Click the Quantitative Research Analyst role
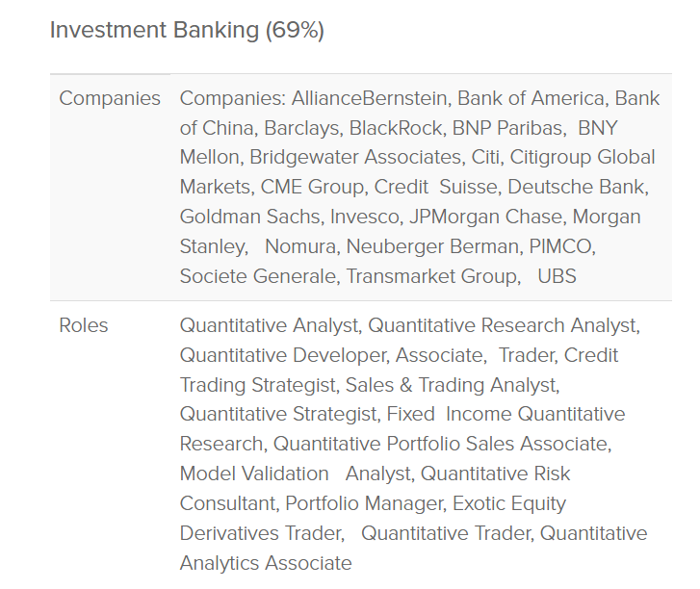The image size is (700, 589). point(502,325)
